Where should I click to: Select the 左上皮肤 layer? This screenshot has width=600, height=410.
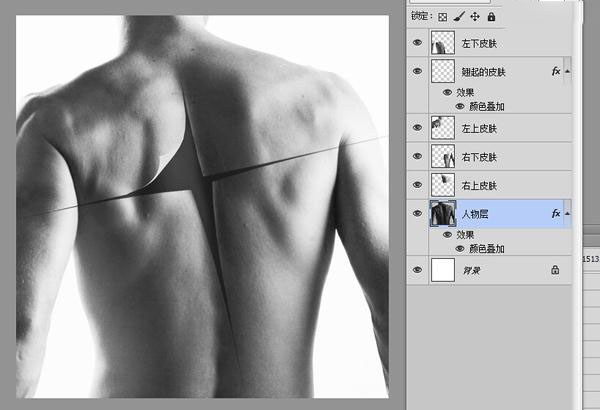(478, 128)
